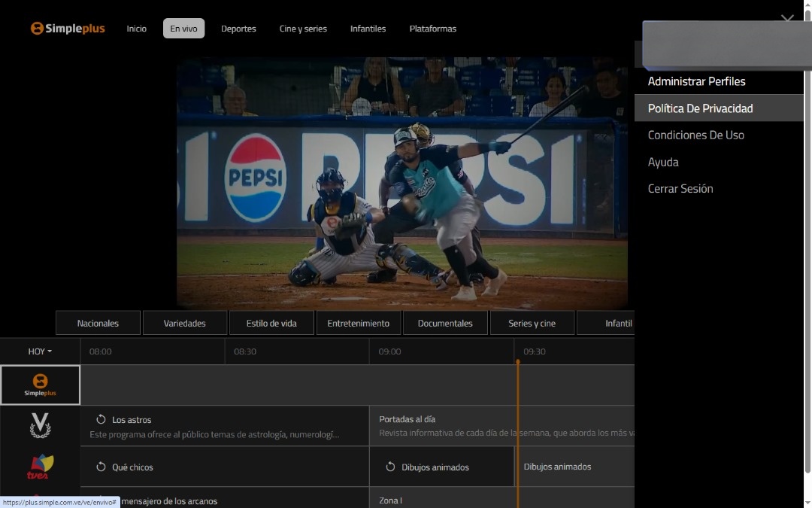Open the Plataformas section
Image resolution: width=812 pixels, height=508 pixels.
433,29
